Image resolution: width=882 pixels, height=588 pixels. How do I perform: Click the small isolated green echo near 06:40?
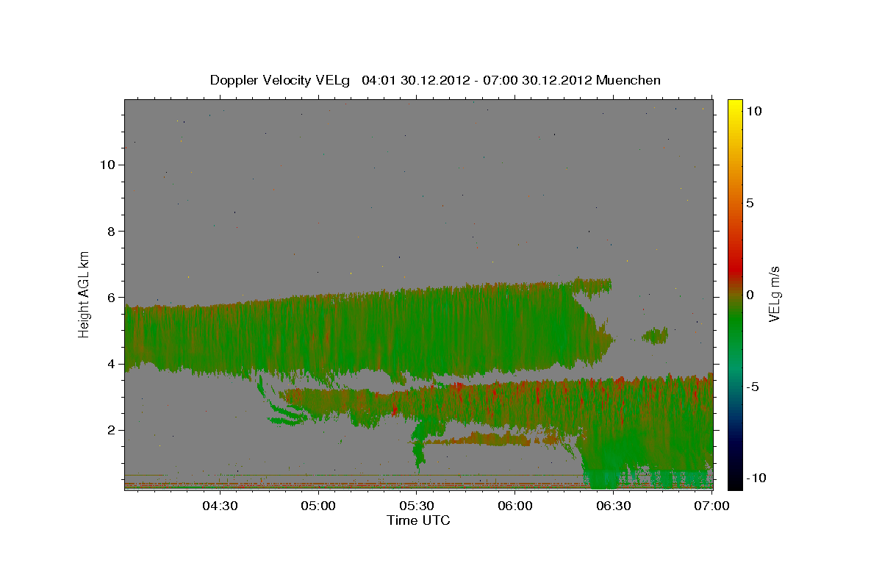(x=654, y=336)
